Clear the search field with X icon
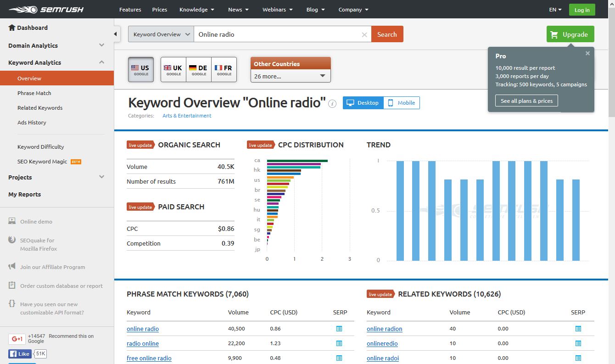Viewport: 615px width, 364px height. click(x=364, y=34)
